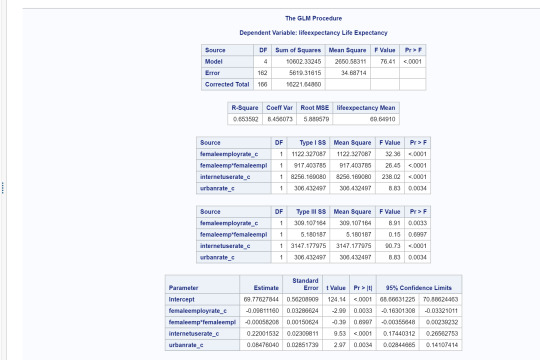Select femaleemployrate_c estimate -0.09811160

[x=262, y=311]
